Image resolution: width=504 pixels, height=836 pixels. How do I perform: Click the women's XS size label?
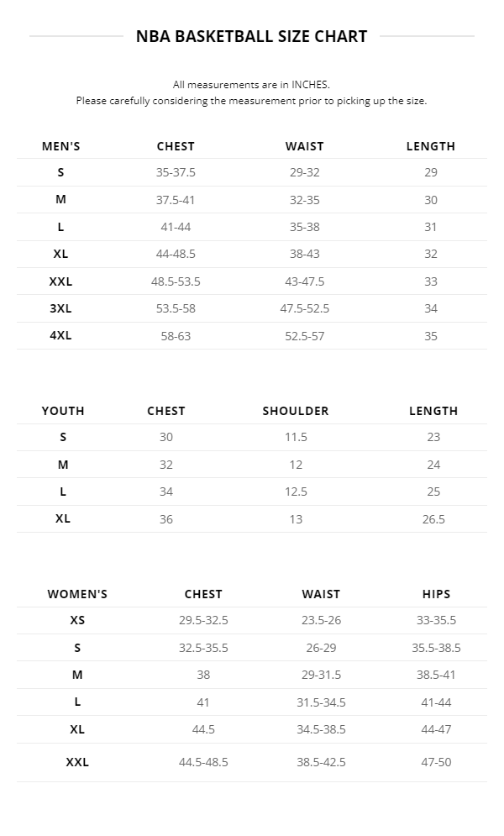77,621
